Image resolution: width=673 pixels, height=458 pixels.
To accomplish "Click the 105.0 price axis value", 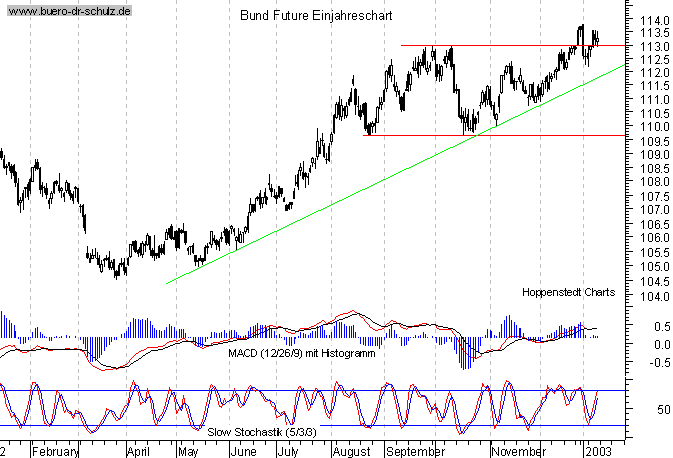I will coord(655,267).
